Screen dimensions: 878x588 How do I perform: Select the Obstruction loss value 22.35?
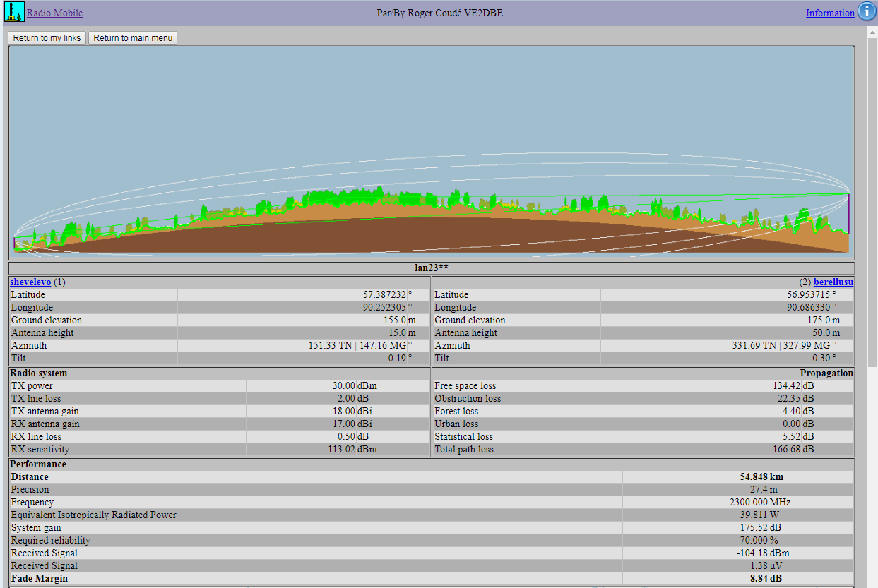tap(788, 398)
